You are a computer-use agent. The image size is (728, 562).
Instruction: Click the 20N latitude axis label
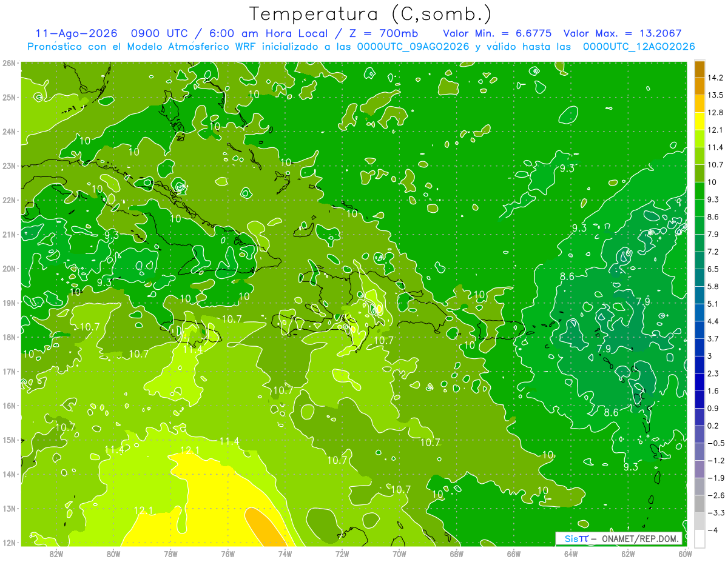[x=9, y=269]
